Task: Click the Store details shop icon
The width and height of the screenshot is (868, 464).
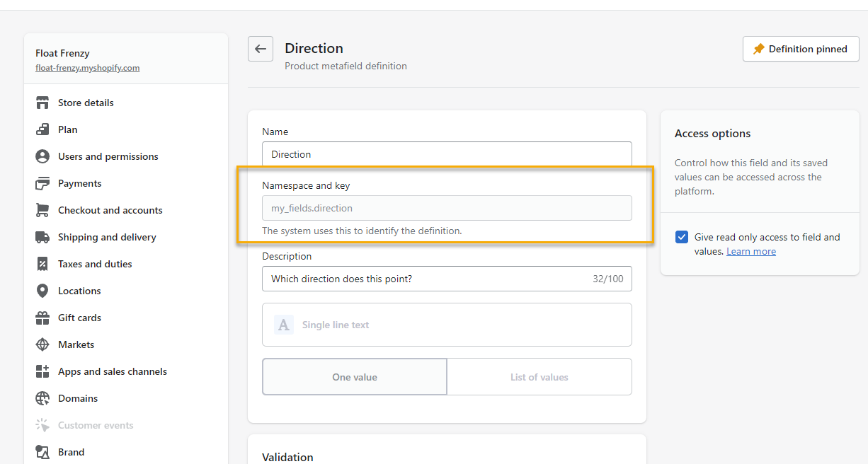Action: (x=42, y=103)
